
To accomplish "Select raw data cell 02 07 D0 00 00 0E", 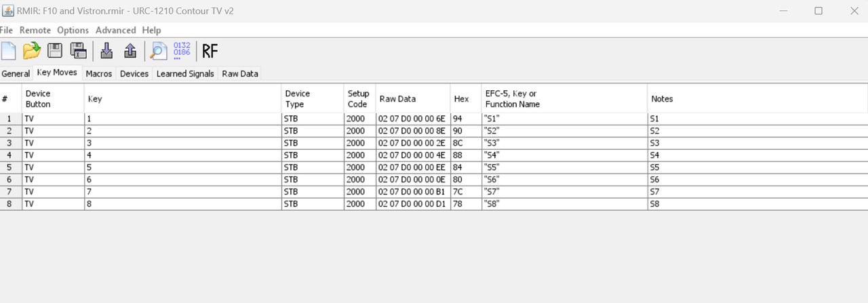I will [413, 180].
